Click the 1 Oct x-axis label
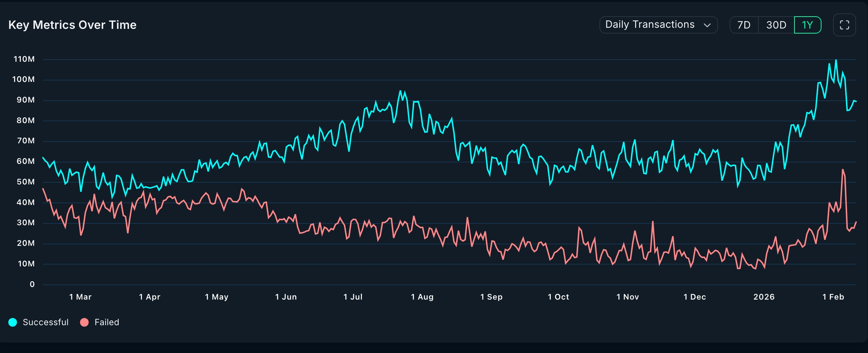Image resolution: width=868 pixels, height=353 pixels. point(558,297)
